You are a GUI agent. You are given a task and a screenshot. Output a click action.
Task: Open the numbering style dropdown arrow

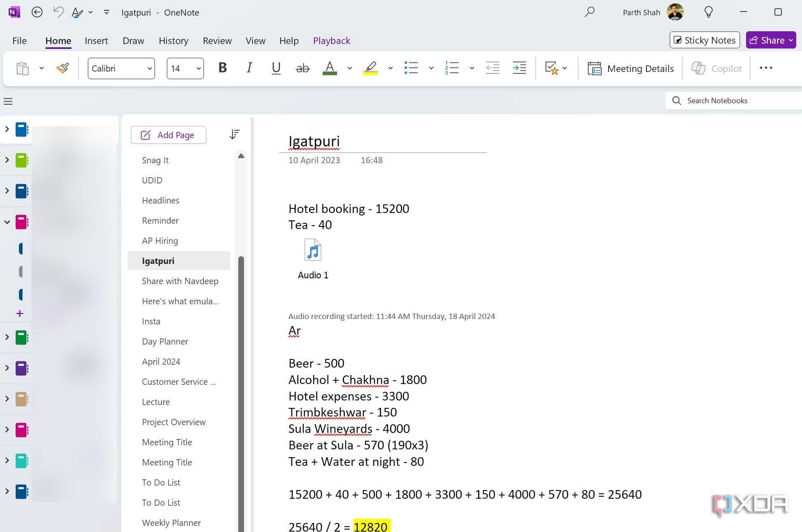coord(472,68)
